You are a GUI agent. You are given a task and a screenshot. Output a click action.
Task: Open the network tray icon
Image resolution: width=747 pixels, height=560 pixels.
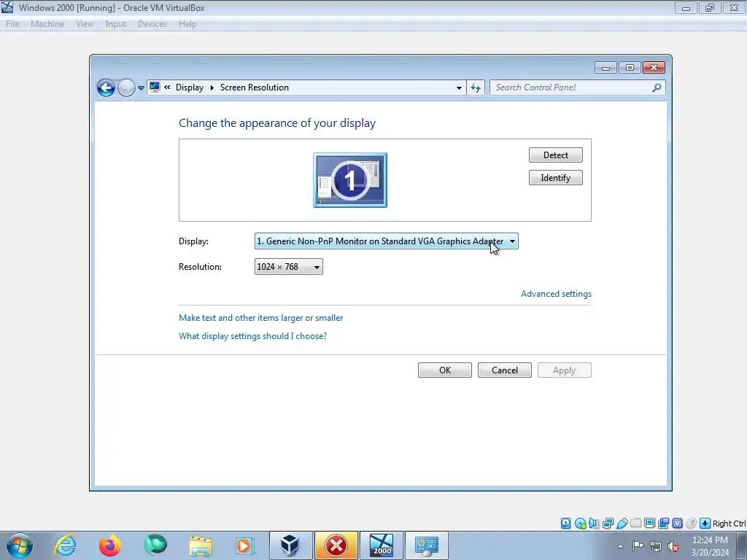[x=656, y=546]
